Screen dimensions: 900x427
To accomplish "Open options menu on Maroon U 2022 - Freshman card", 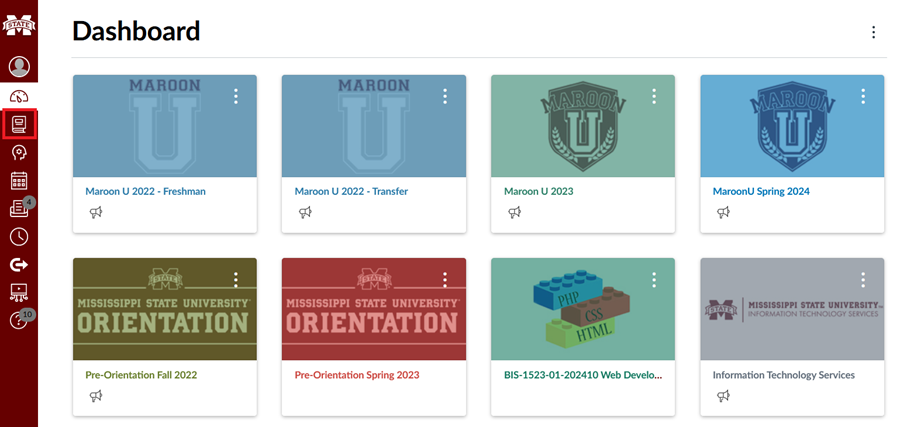I will pyautogui.click(x=235, y=96).
